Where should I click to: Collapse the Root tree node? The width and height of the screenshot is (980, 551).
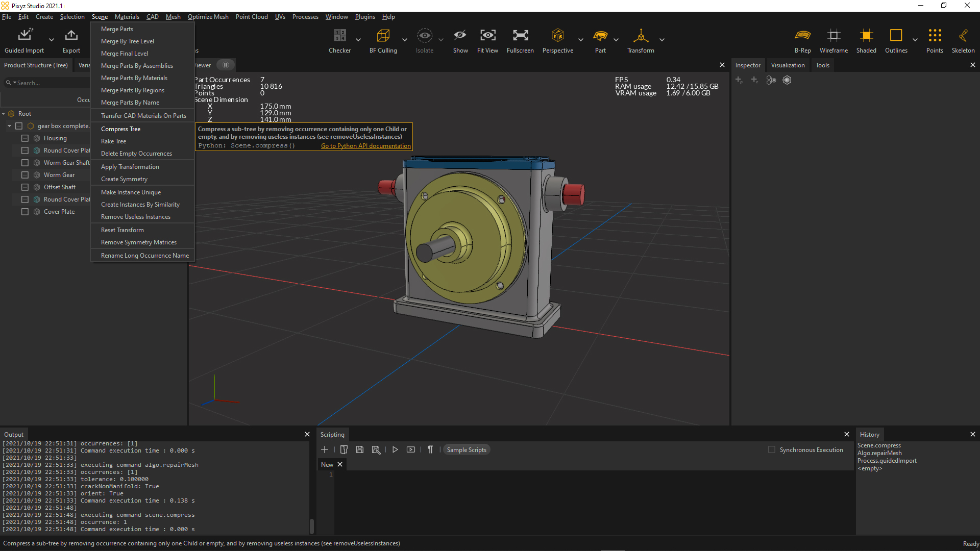click(4, 114)
